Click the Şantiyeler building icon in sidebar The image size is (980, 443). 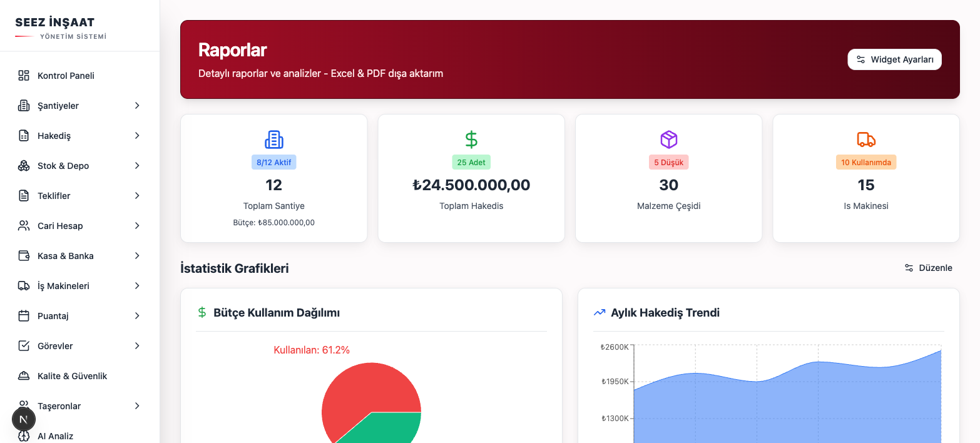(x=24, y=106)
